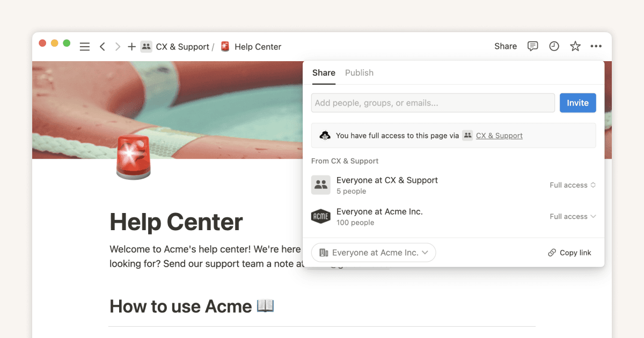Click the Help Center cover image emoji
644x338 pixels.
[x=133, y=157]
